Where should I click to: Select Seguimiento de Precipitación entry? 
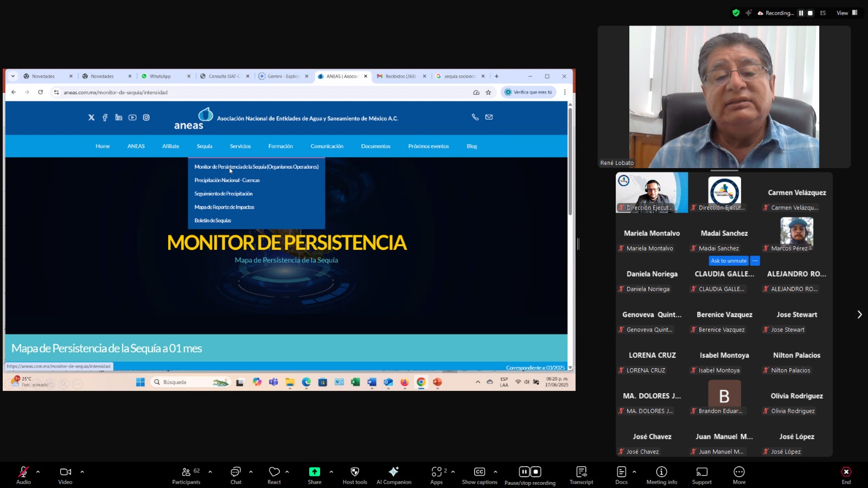224,194
